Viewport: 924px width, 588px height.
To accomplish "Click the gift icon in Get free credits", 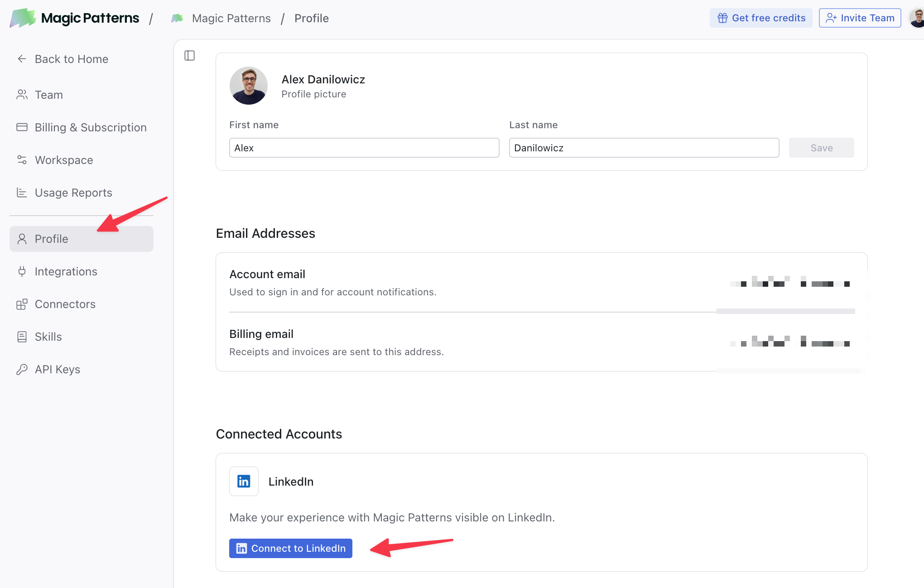I will click(722, 18).
